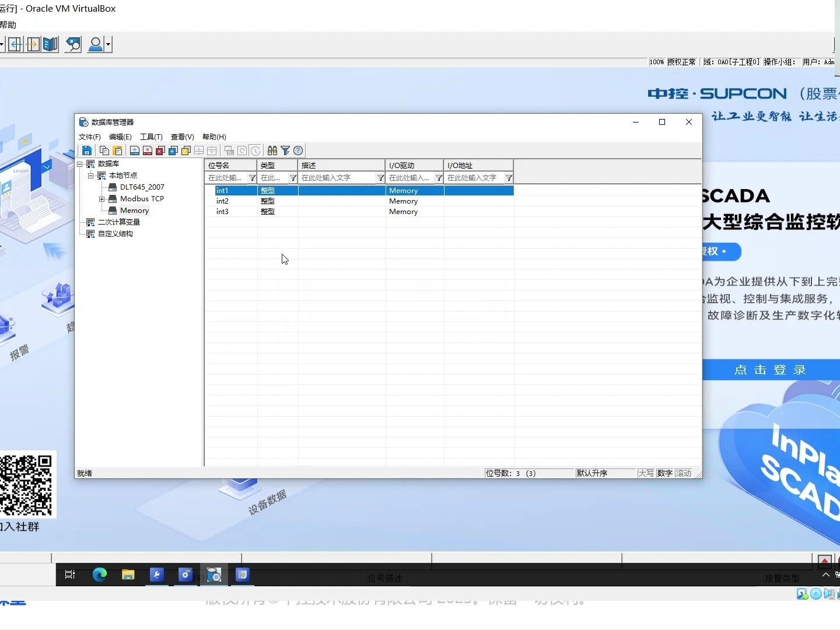The width and height of the screenshot is (840, 630).
Task: Click the Copy icon in database manager toolbar
Action: click(x=104, y=150)
